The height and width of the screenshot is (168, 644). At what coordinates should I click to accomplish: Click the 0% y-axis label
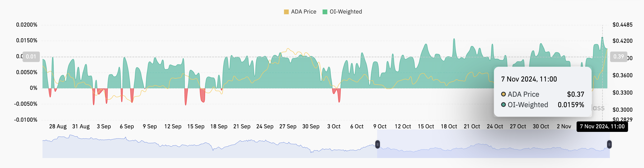[33, 88]
